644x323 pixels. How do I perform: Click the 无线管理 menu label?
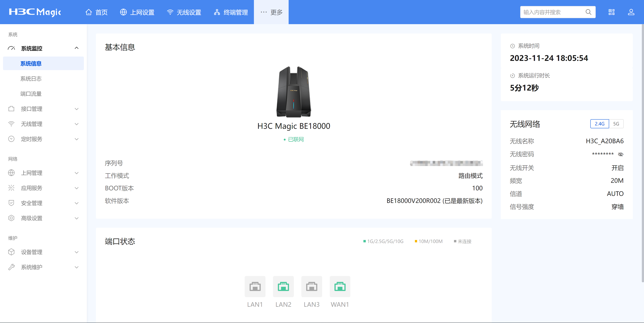click(32, 124)
